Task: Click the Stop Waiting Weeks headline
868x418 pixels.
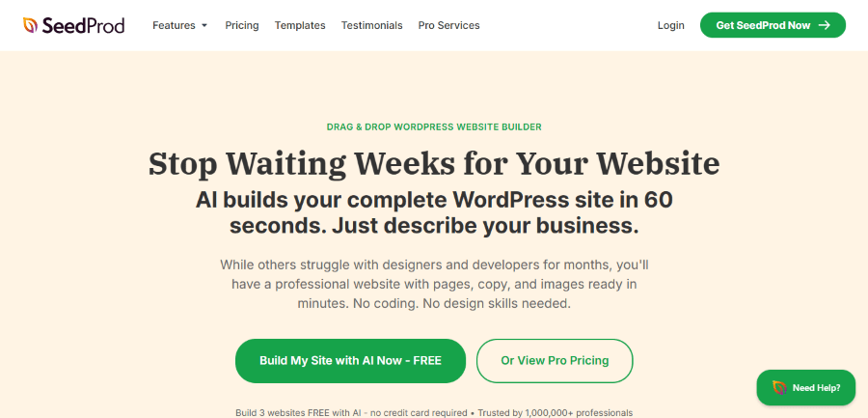Action: point(434,163)
